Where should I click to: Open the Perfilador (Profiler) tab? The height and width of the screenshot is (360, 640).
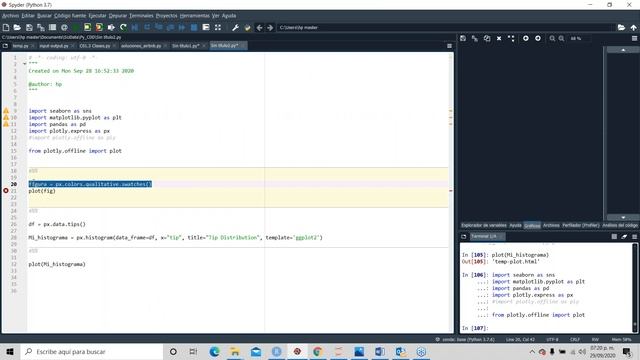[x=580, y=225]
